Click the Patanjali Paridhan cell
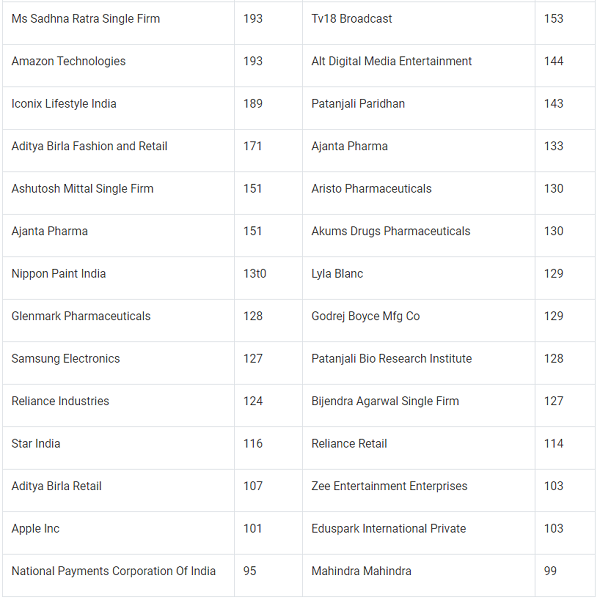 pyautogui.click(x=358, y=104)
